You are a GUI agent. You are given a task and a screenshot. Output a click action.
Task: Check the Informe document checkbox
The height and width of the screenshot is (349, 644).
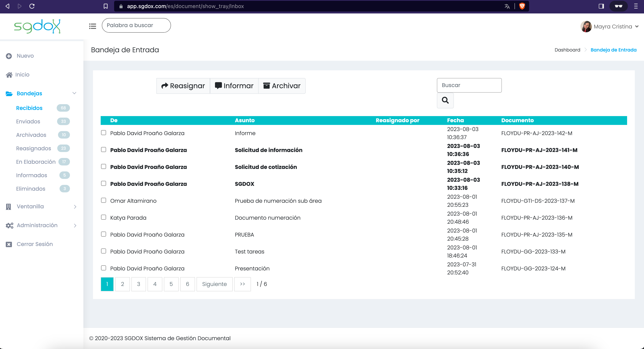click(104, 132)
